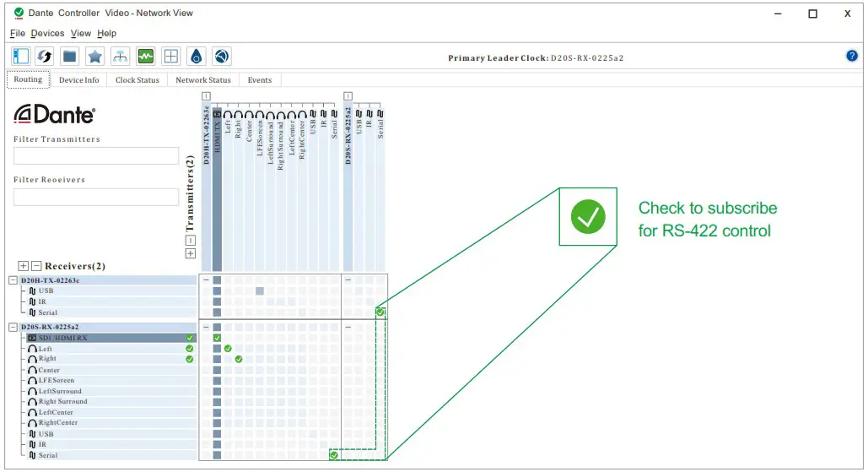The height and width of the screenshot is (472, 868).
Task: Open the File menu
Action: [x=18, y=33]
